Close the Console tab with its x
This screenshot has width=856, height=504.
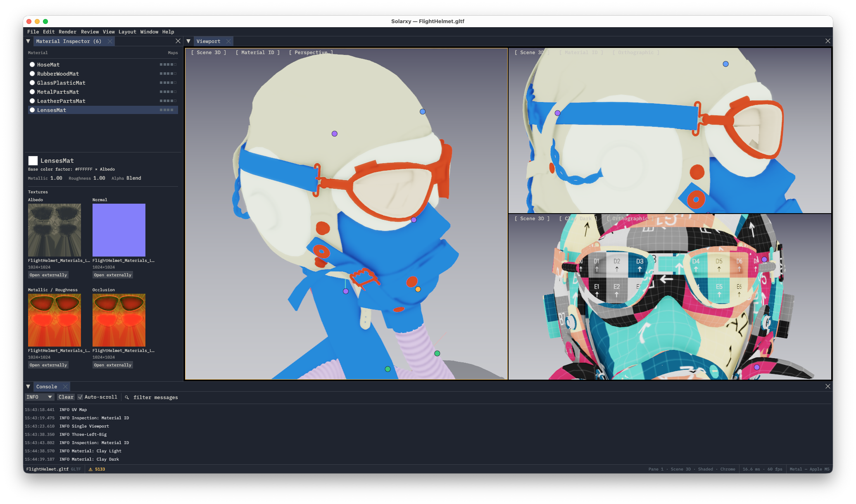click(65, 387)
